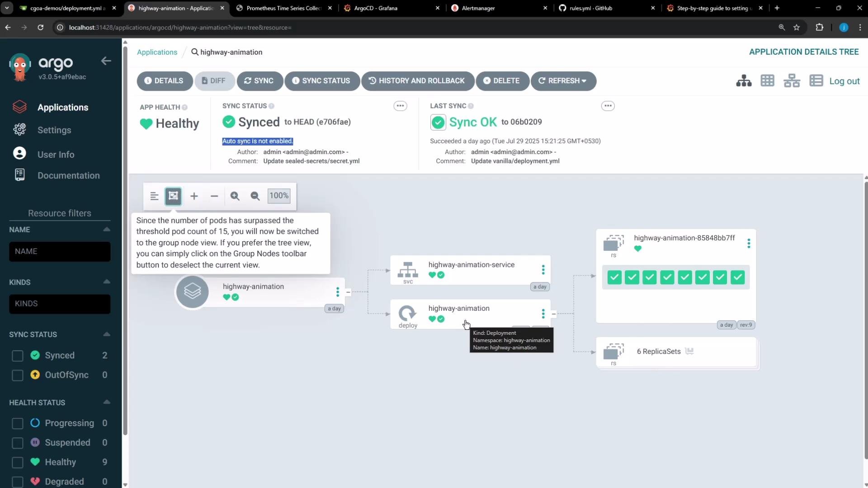Focus the NAME filter input

coord(60,251)
